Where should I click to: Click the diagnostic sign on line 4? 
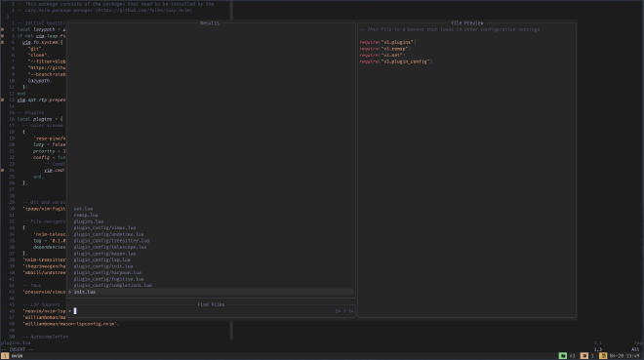3,42
